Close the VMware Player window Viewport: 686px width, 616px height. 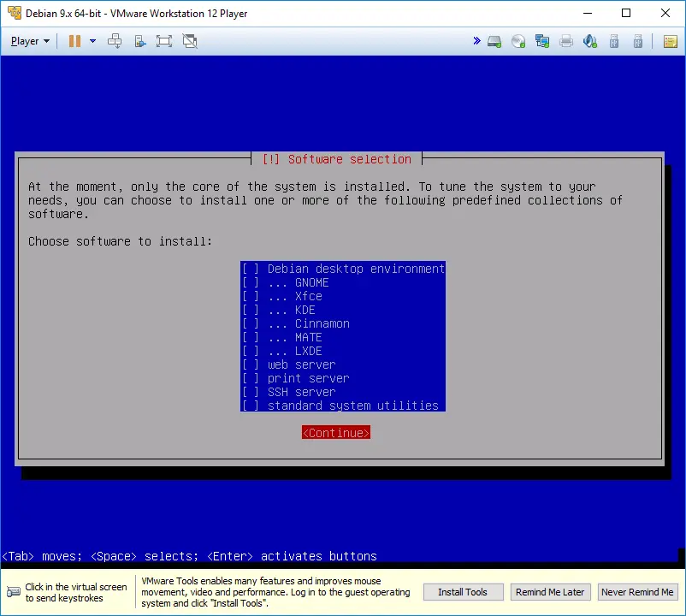pos(665,13)
